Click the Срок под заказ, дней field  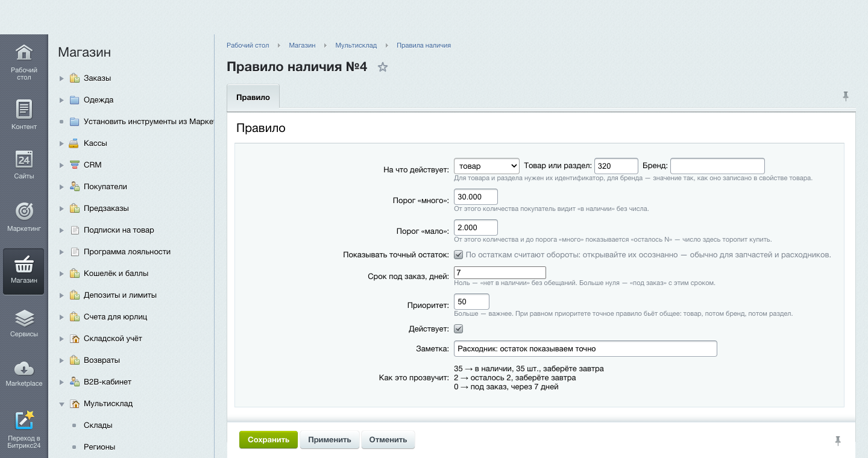500,273
